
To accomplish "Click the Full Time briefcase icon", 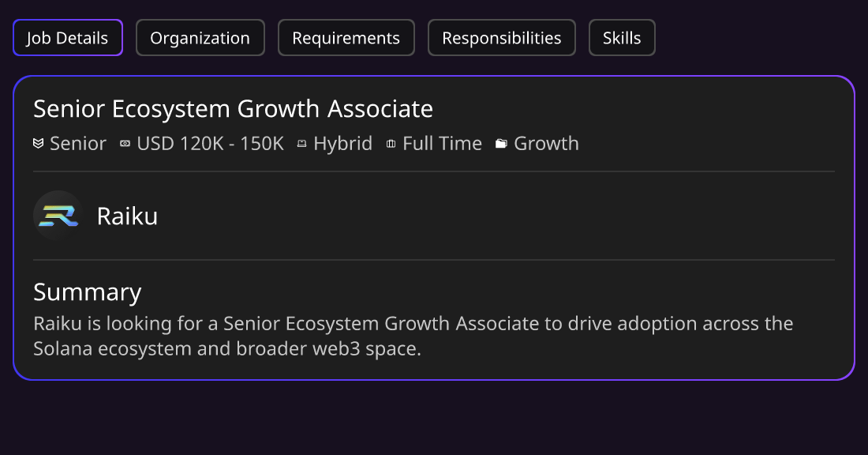I will [391, 144].
